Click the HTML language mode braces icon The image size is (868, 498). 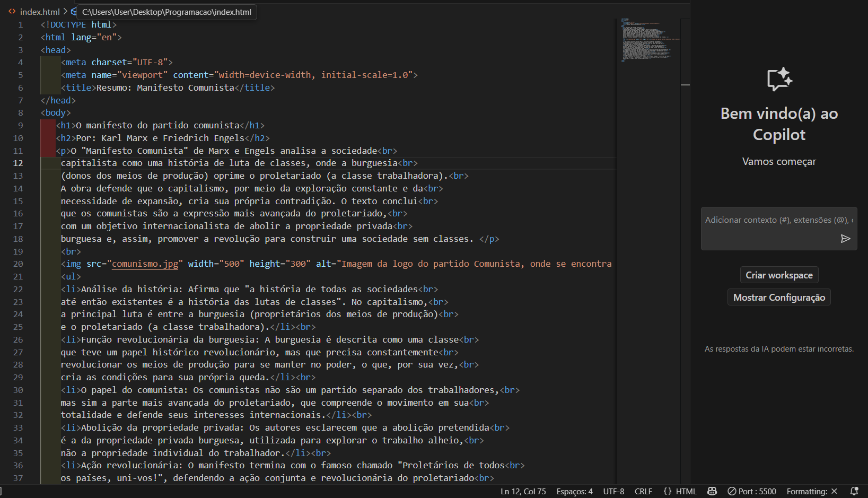tap(668, 492)
